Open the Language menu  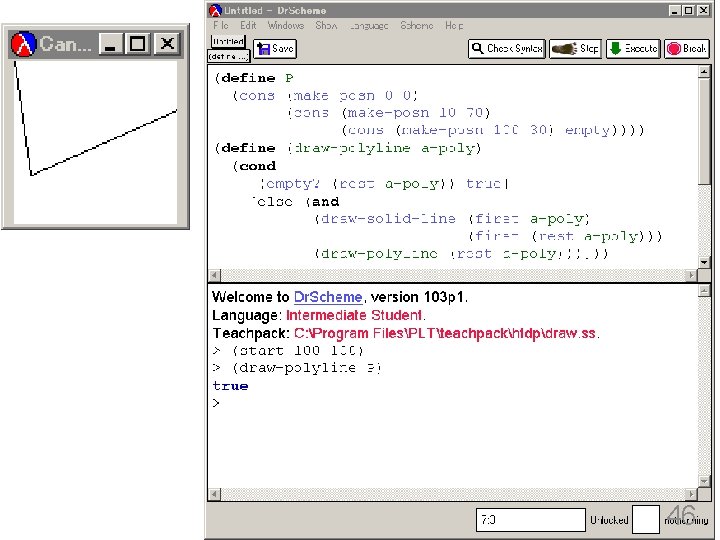(369, 26)
